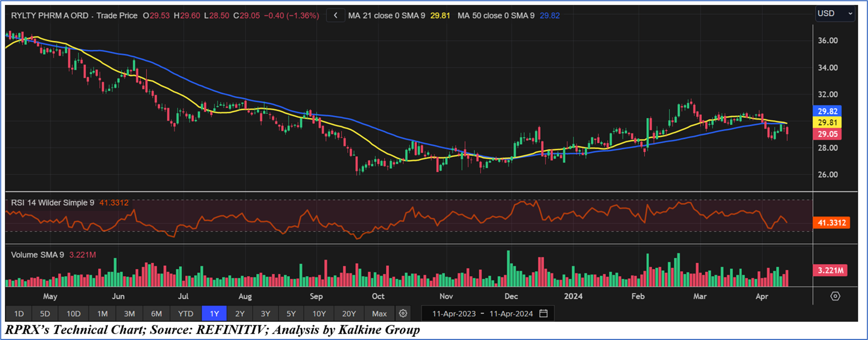This screenshot has height=340, width=868.
Task: Choose the 3Y time range
Action: 266,314
